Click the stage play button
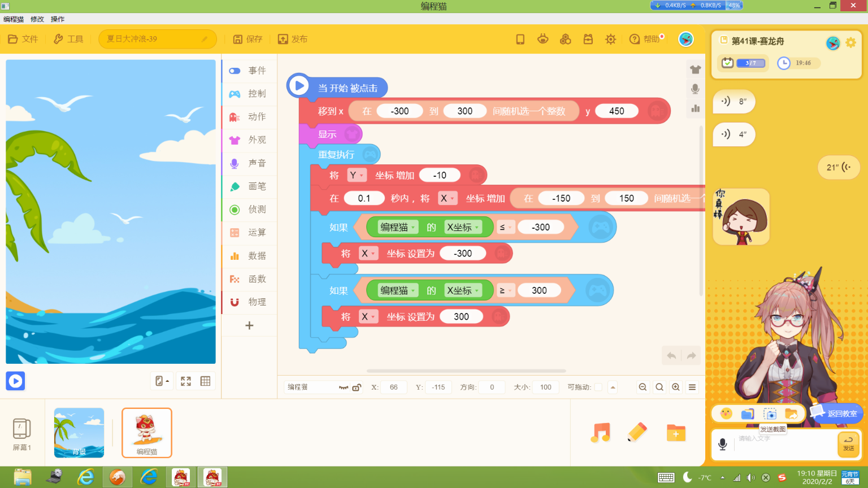Viewport: 868px width, 488px height. (15, 381)
